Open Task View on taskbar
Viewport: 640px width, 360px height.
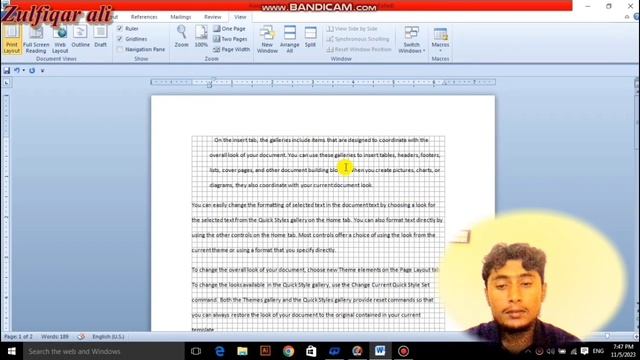[x=196, y=351]
